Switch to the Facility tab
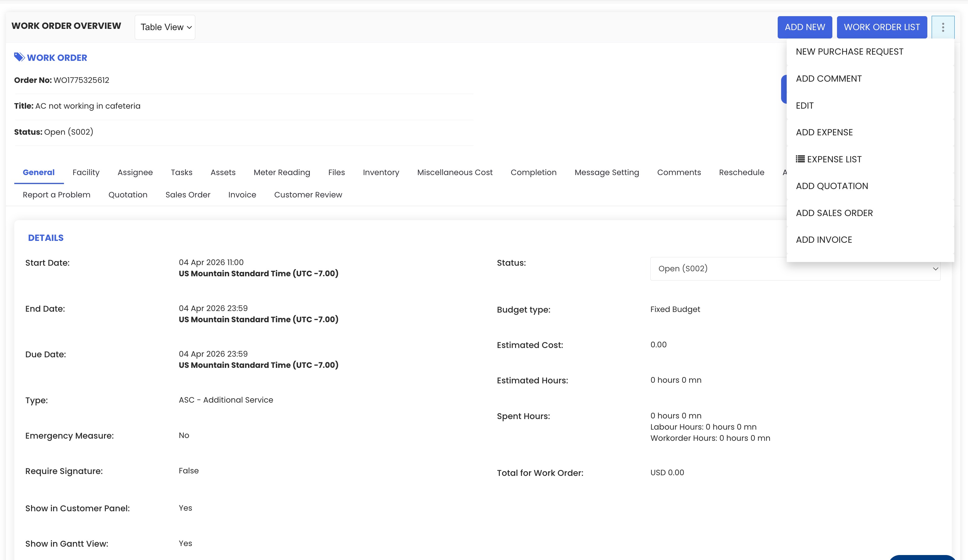 (x=86, y=173)
